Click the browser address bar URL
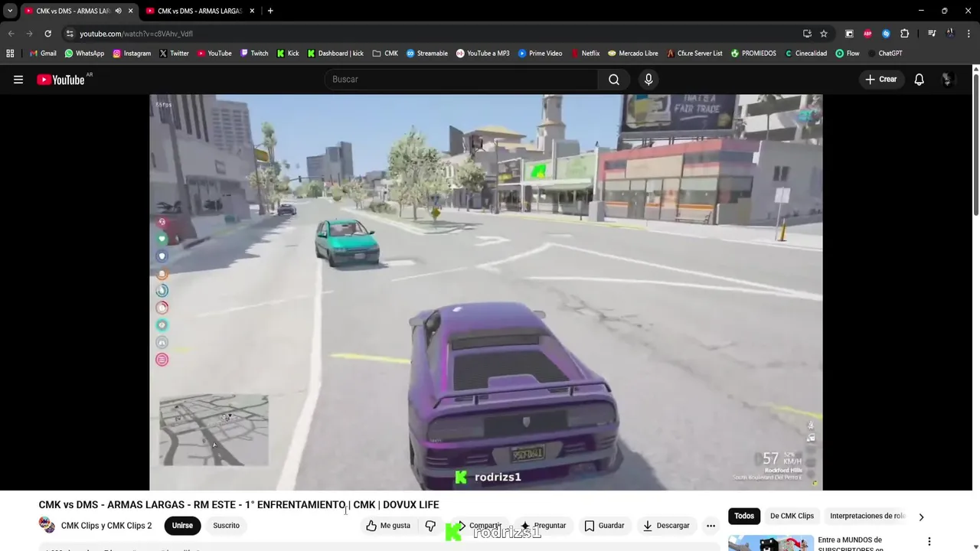This screenshot has width=980, height=551. [x=136, y=34]
